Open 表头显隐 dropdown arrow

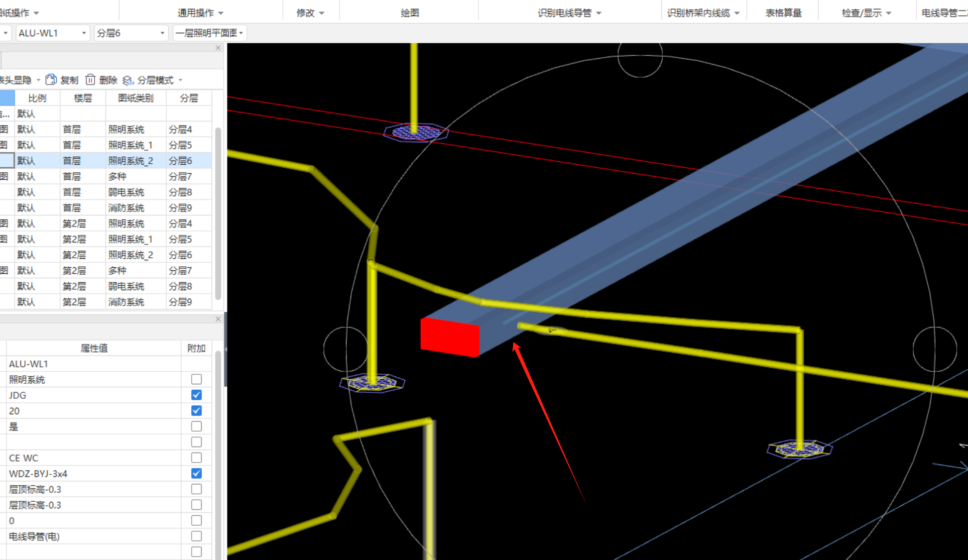38,80
